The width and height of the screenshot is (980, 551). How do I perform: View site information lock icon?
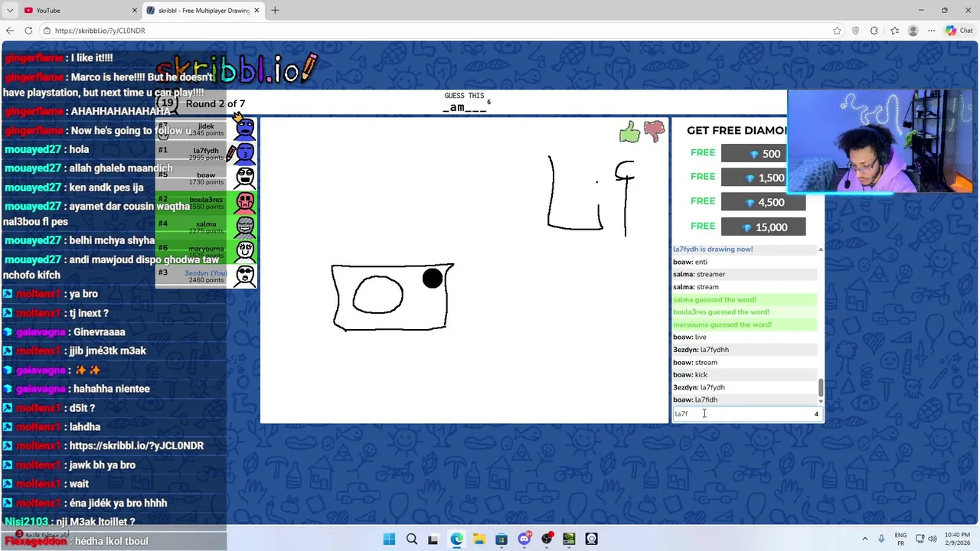(x=47, y=31)
